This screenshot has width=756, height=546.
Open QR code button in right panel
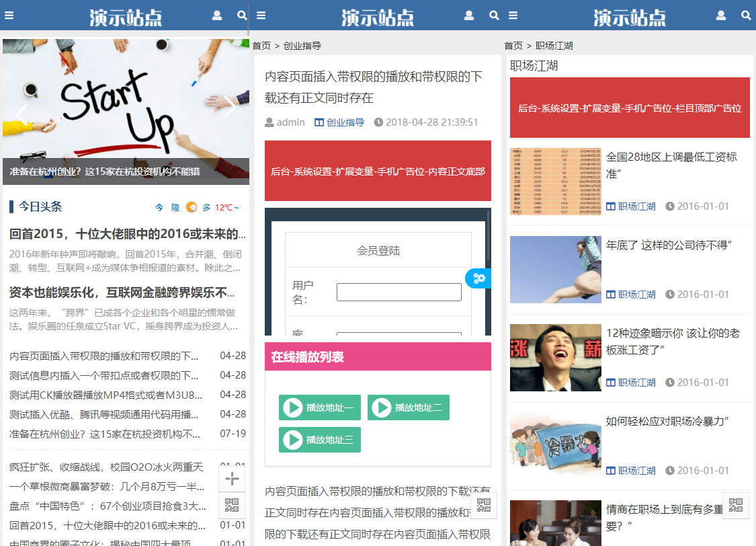(736, 505)
